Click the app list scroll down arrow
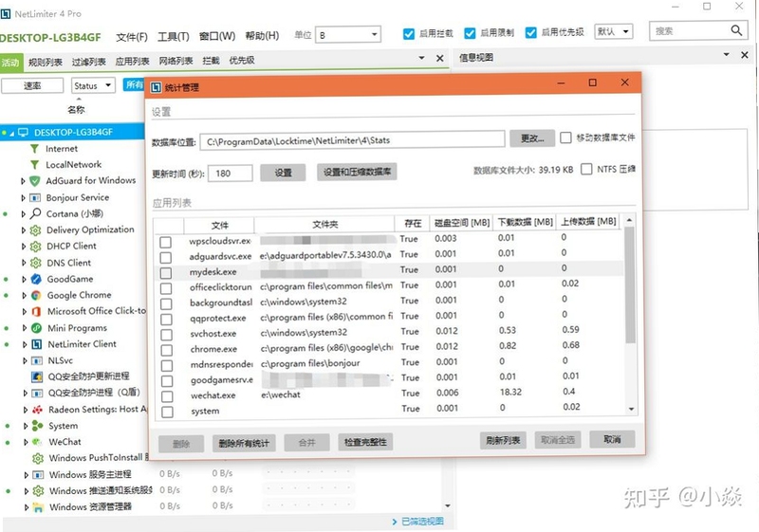759x532 pixels. coord(631,409)
